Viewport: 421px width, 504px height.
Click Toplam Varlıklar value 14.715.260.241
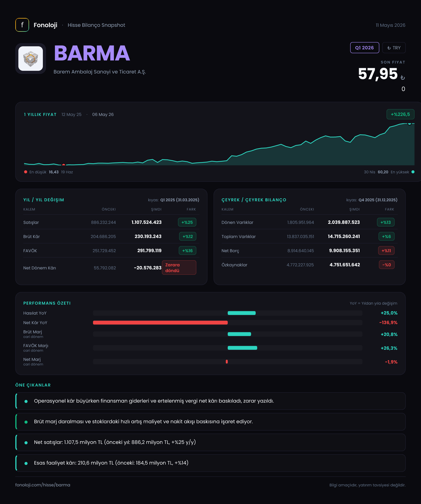pyautogui.click(x=344, y=236)
